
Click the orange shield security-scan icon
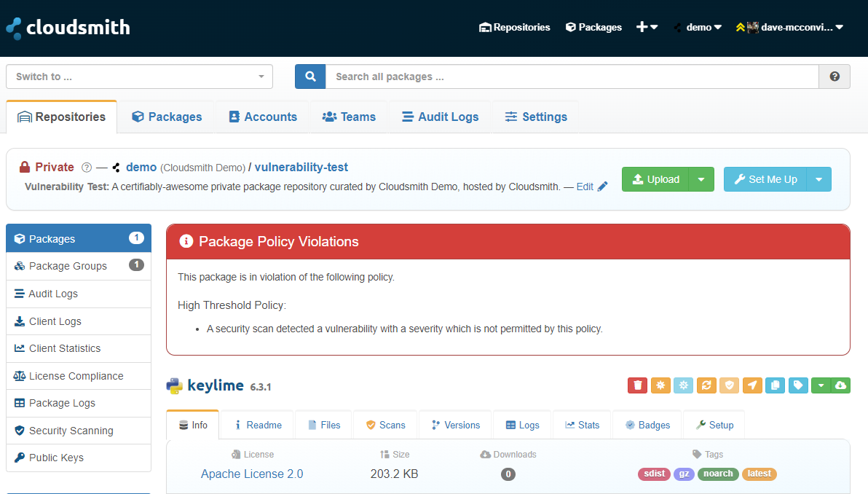click(x=729, y=385)
